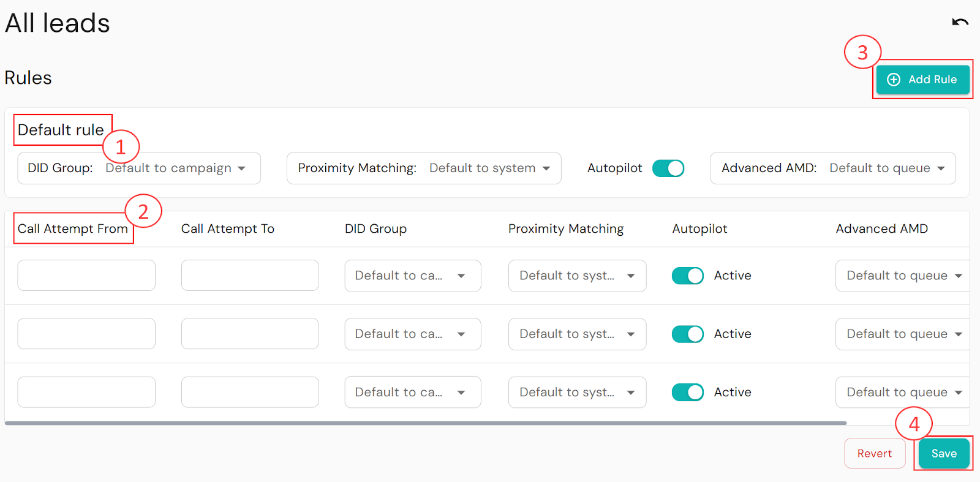Toggle third row Autopilot Active switch
The width and height of the screenshot is (980, 482).
tap(688, 392)
